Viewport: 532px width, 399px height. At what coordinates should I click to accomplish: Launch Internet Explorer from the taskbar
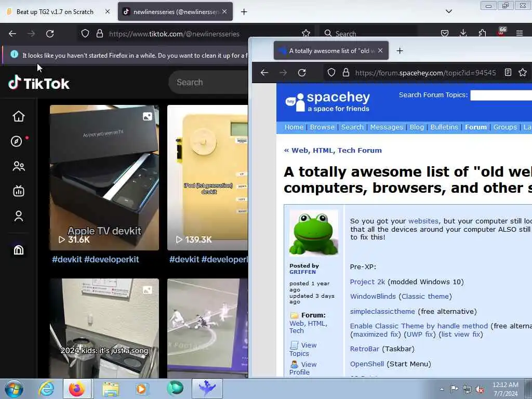point(46,389)
